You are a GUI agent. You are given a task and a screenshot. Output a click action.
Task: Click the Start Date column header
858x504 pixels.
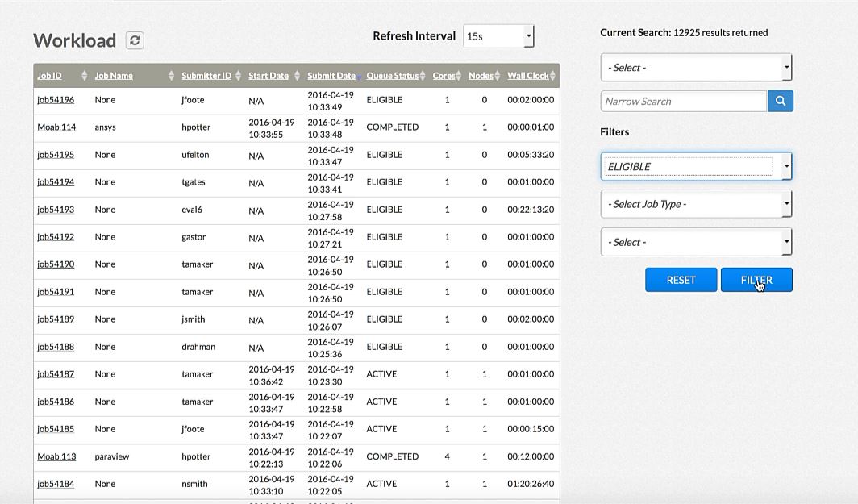[x=268, y=76]
